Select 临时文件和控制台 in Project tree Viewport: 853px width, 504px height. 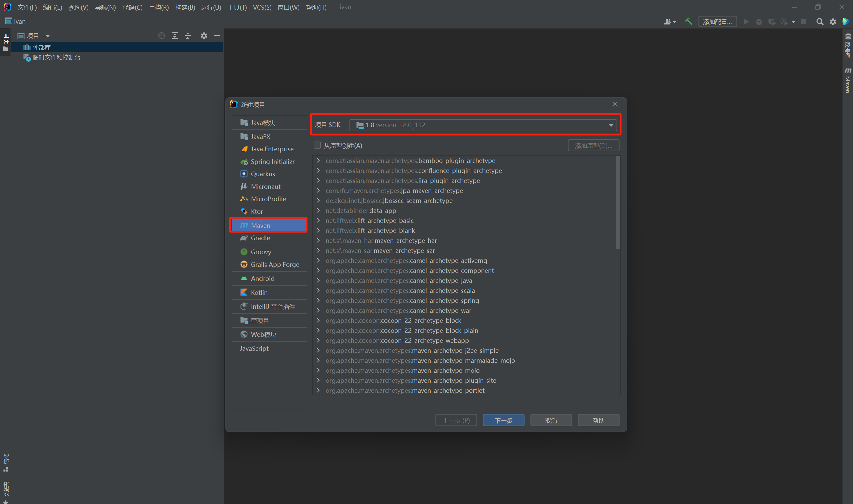(x=117, y=58)
